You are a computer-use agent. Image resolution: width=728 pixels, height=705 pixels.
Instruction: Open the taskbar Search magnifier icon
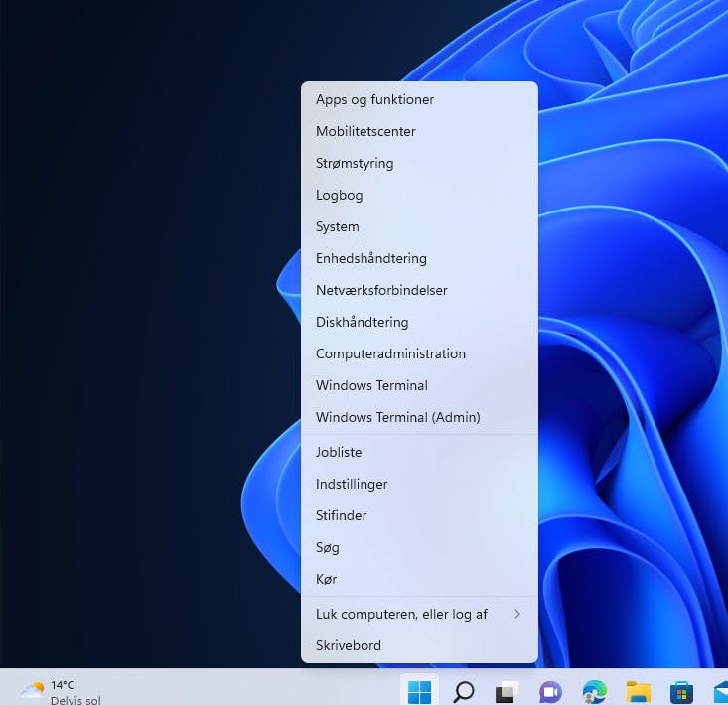(464, 692)
